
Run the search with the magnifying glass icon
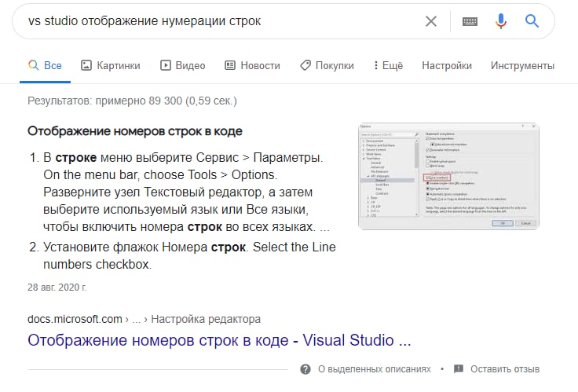pos(532,21)
